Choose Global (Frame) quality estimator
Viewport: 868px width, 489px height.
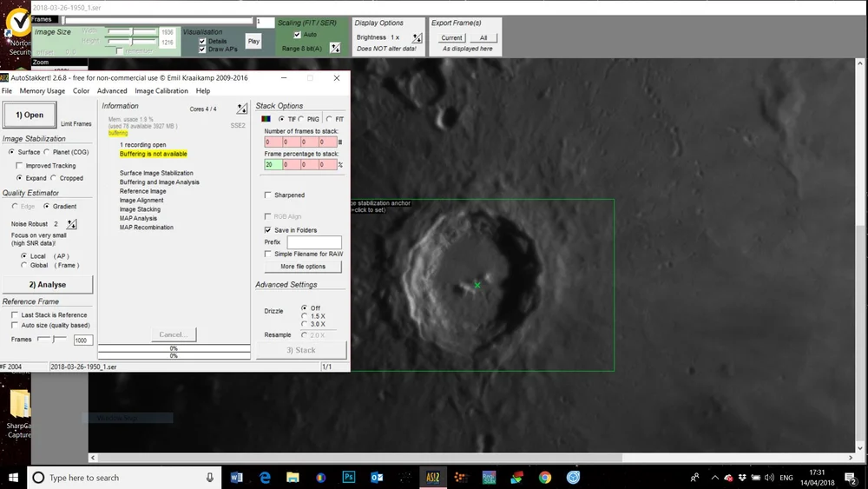[x=23, y=265]
